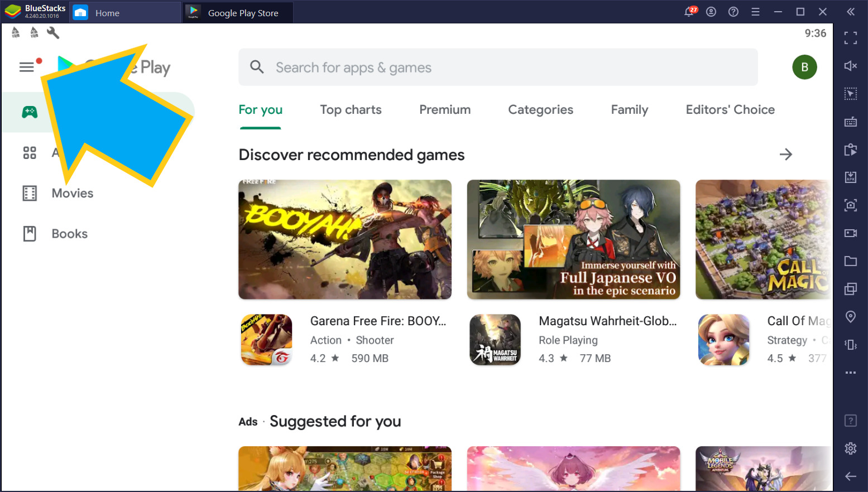
Task: Open the first Suggested for you ad banner
Action: point(345,468)
